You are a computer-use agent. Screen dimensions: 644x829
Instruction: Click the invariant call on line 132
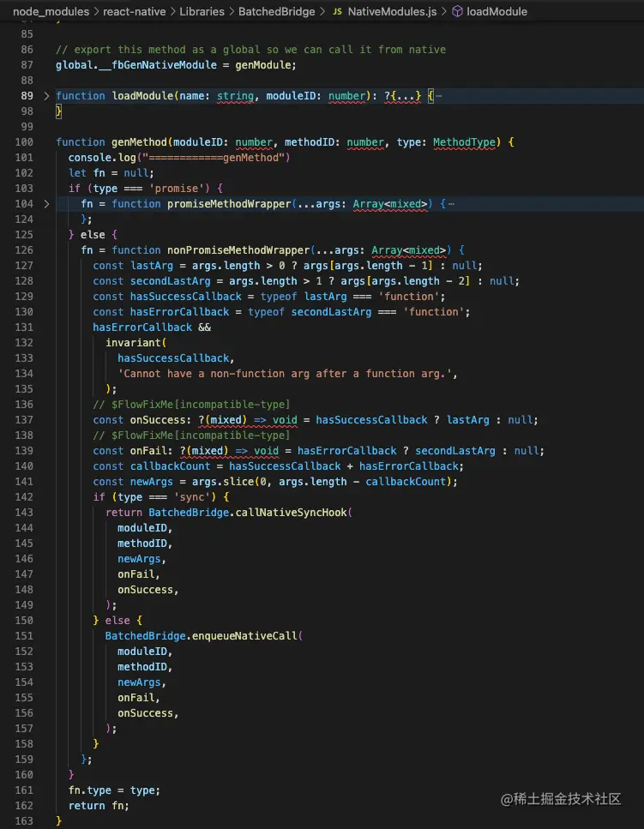click(x=133, y=343)
